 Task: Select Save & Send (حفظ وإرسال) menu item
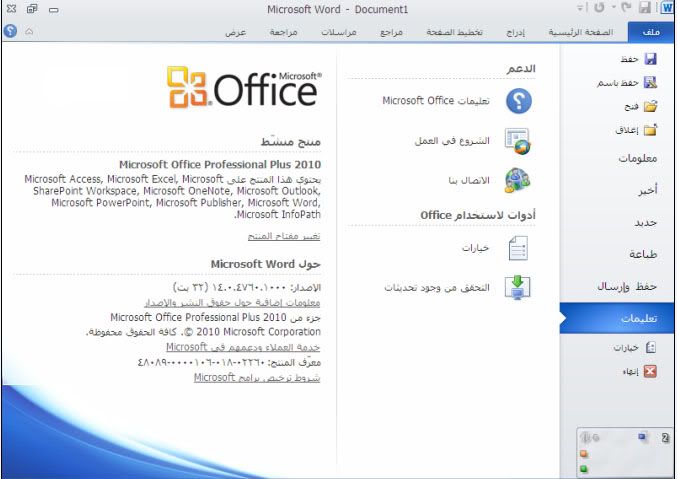point(617,286)
